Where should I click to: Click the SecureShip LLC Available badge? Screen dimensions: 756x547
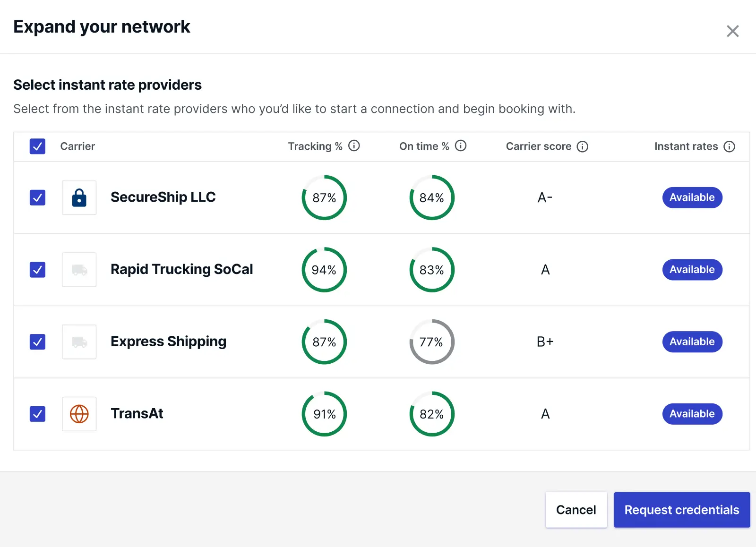(x=692, y=197)
